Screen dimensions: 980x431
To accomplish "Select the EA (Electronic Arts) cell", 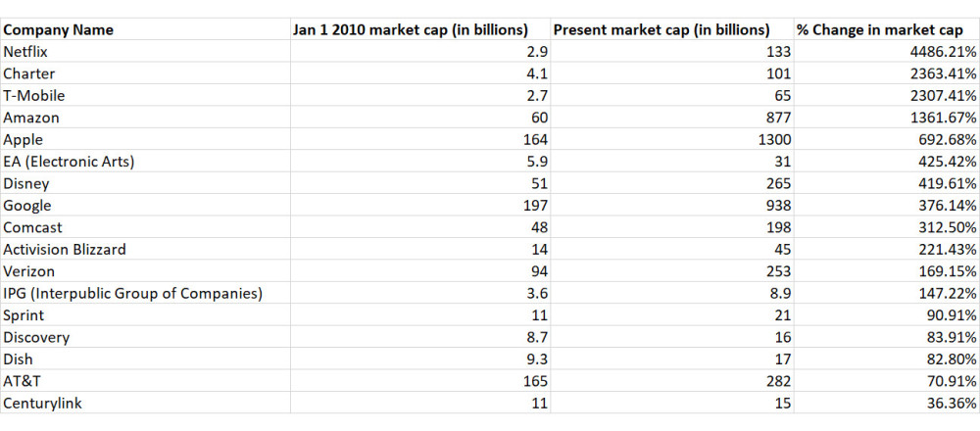I will coord(146,162).
